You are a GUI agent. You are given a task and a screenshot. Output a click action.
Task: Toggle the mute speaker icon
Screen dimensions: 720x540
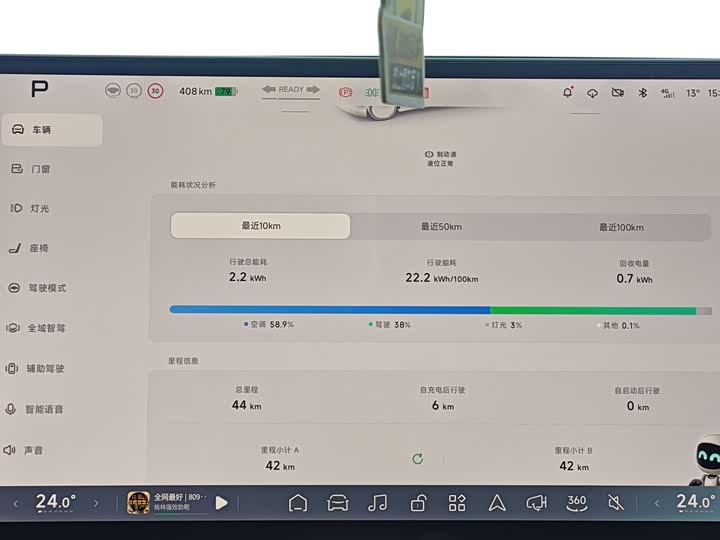tap(617, 503)
